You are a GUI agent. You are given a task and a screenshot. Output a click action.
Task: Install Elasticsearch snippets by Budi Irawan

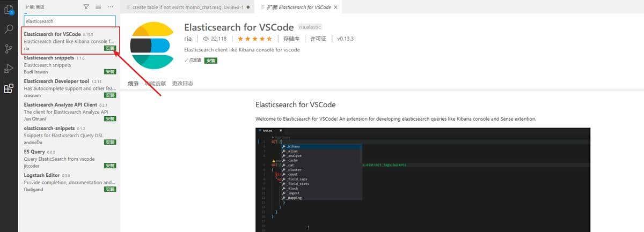pyautogui.click(x=110, y=71)
